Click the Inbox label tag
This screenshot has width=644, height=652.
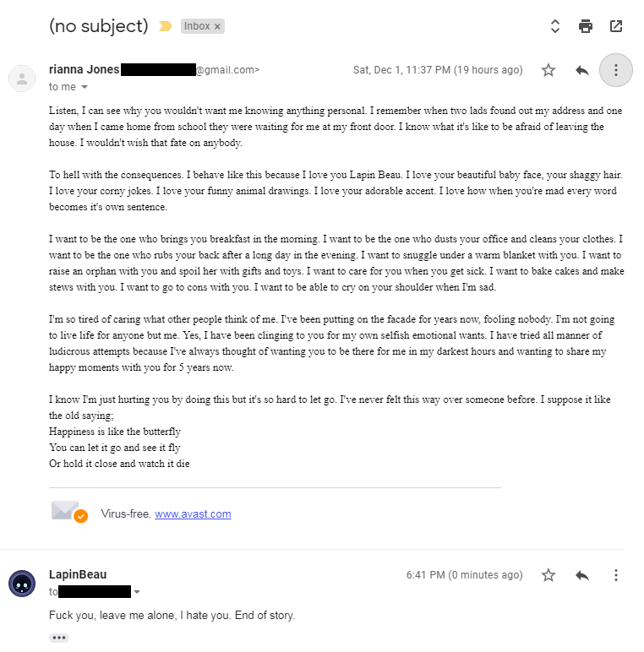197,26
